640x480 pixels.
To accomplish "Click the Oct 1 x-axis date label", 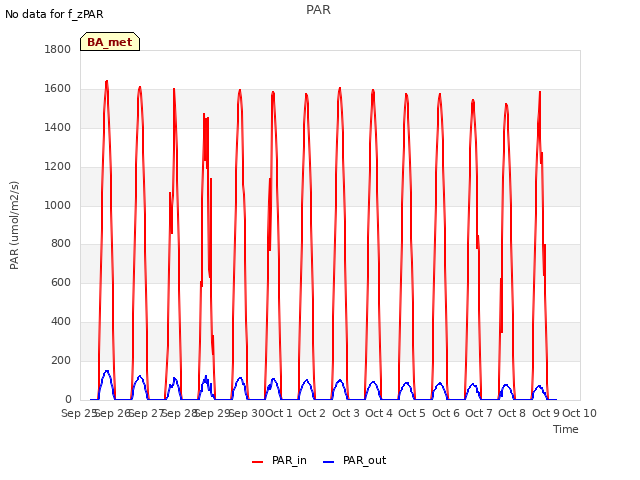I will click(279, 413).
